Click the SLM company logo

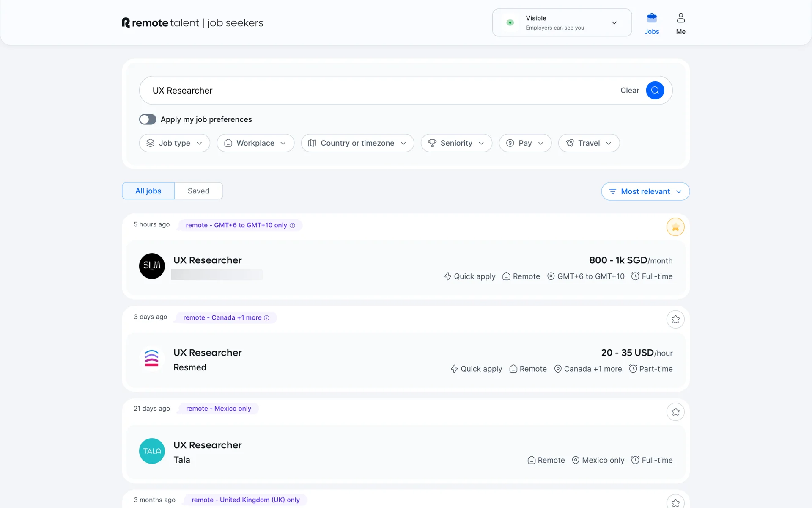152,266
